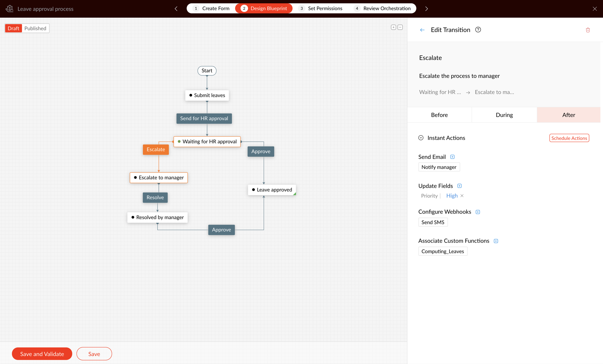The width and height of the screenshot is (603, 364).
Task: Select the Approve transition after Resolved by manager
Action: [221, 230]
